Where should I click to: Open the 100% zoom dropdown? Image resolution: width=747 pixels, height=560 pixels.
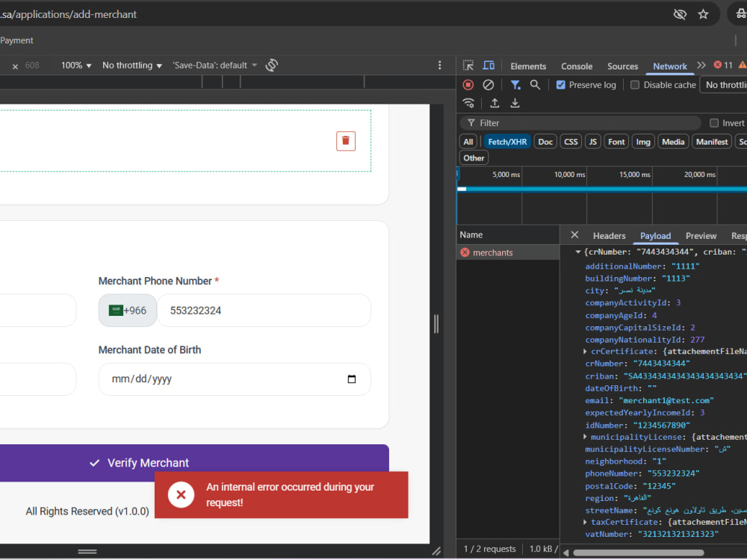pos(75,65)
